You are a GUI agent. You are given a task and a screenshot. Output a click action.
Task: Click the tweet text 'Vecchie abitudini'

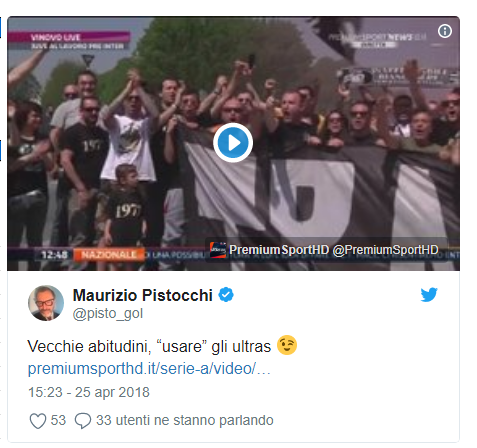point(88,346)
